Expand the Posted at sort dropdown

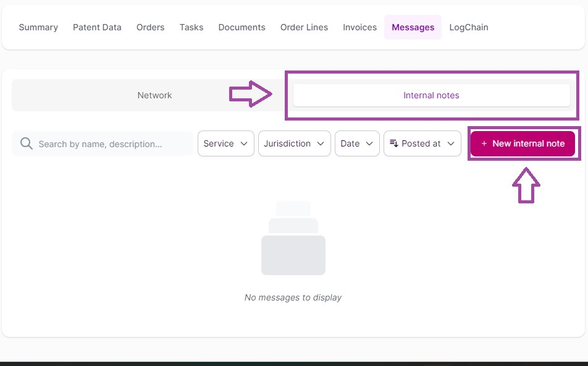[422, 143]
